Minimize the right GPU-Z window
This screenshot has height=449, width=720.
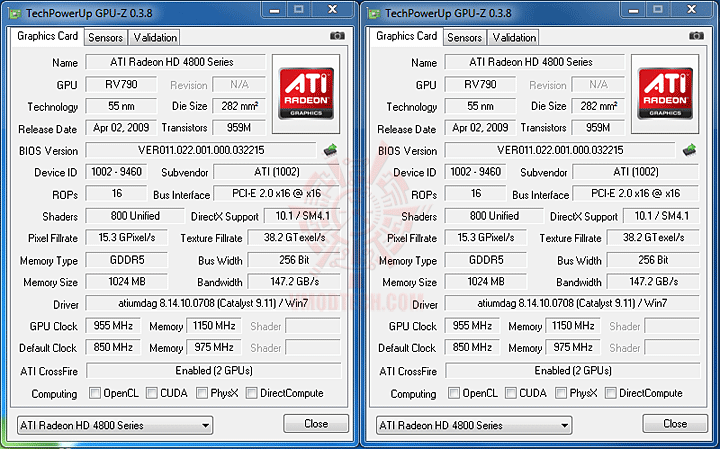point(634,10)
